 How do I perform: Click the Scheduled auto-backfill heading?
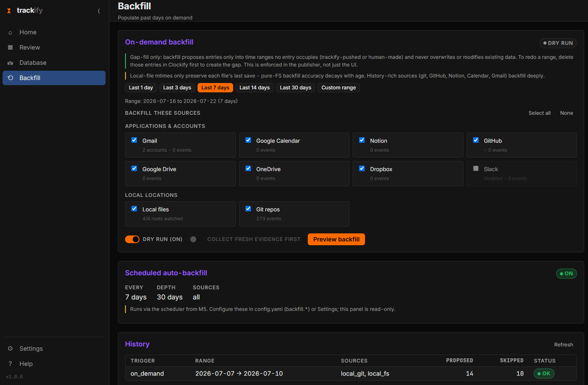(x=166, y=273)
